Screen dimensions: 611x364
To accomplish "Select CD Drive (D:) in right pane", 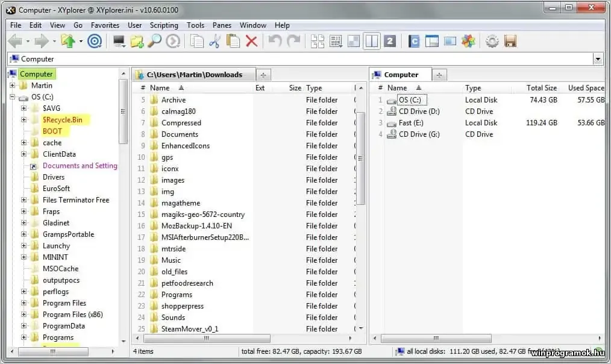I will tap(419, 111).
